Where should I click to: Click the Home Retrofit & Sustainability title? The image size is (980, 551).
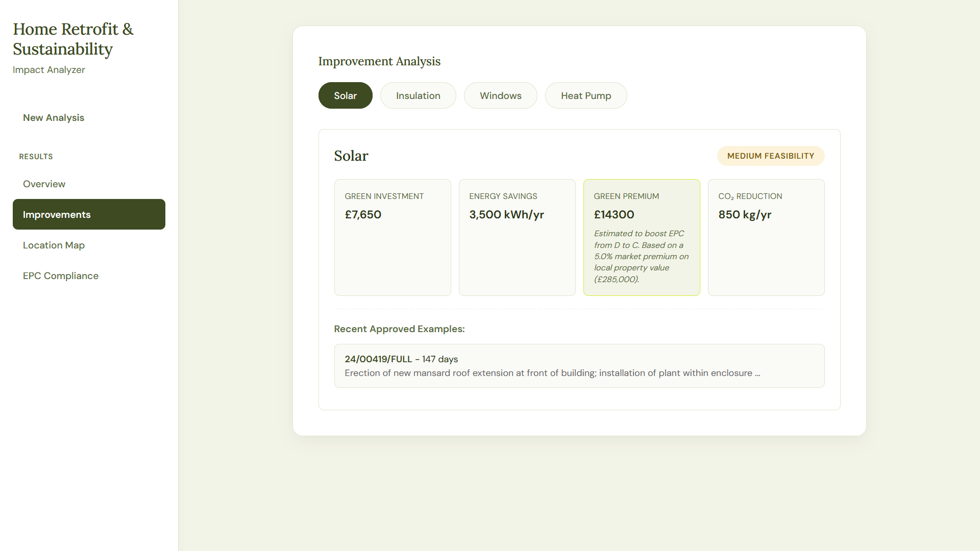(x=73, y=39)
